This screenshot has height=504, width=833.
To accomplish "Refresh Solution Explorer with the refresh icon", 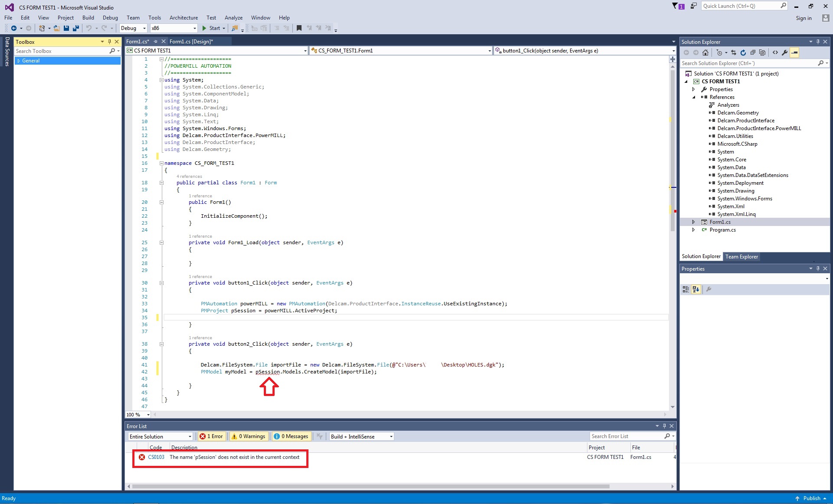I will [743, 52].
